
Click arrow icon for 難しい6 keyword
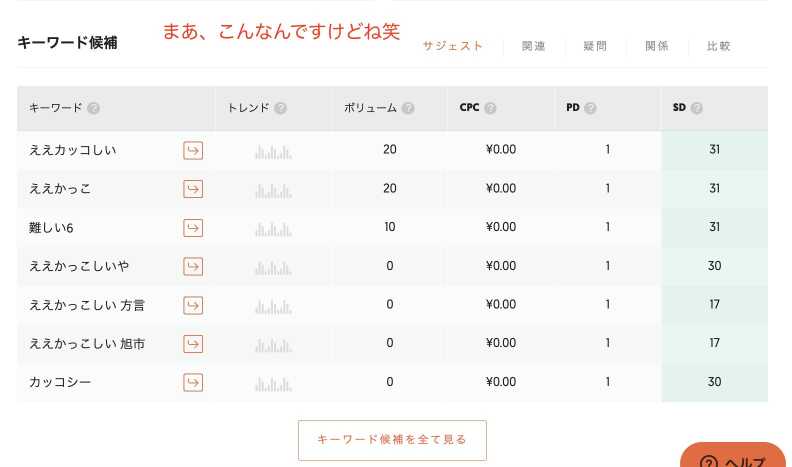click(193, 228)
